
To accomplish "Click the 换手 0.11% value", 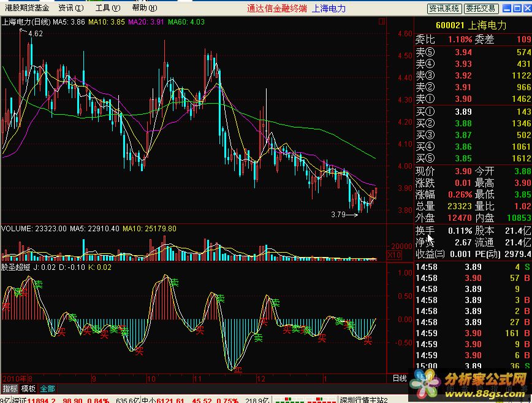I will click(460, 231).
